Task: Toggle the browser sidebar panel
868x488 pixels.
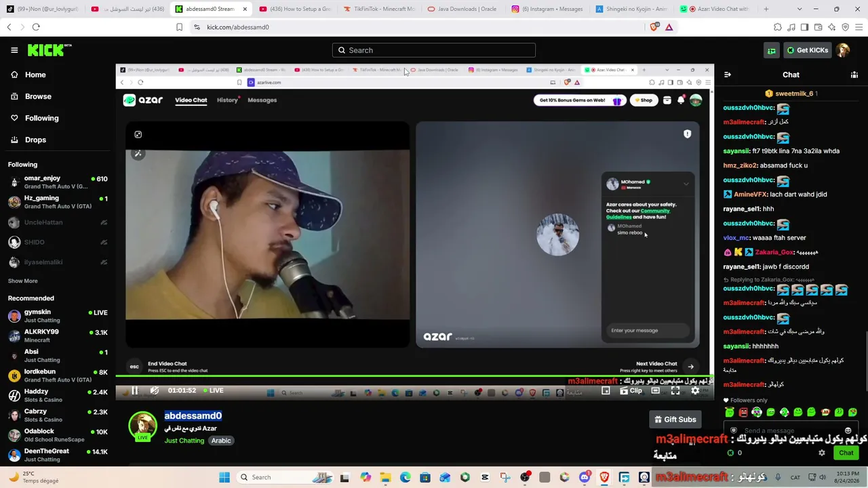Action: pos(804,27)
